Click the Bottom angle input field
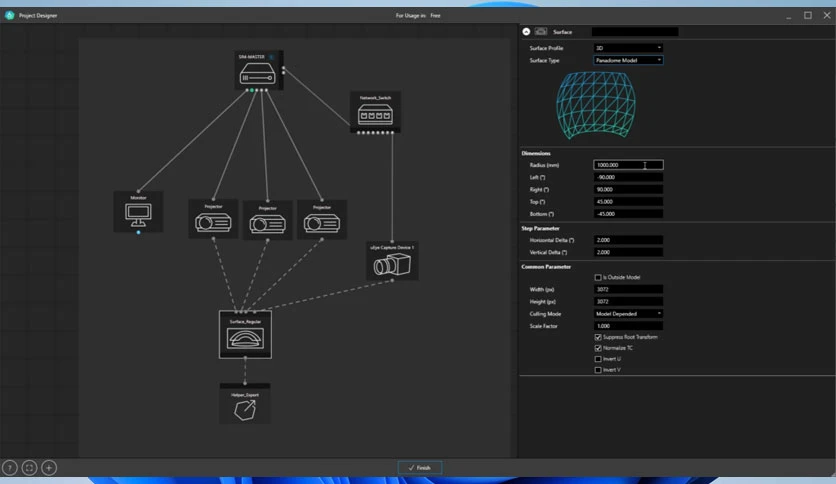Viewport: 836px width, 484px height. click(x=628, y=214)
